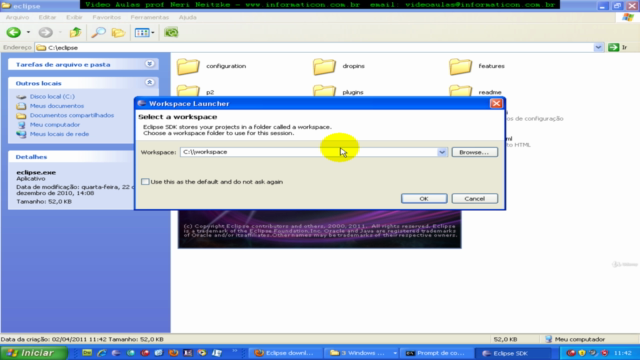Select the plugins folder
Screen dimensions: 640x360
[338, 91]
